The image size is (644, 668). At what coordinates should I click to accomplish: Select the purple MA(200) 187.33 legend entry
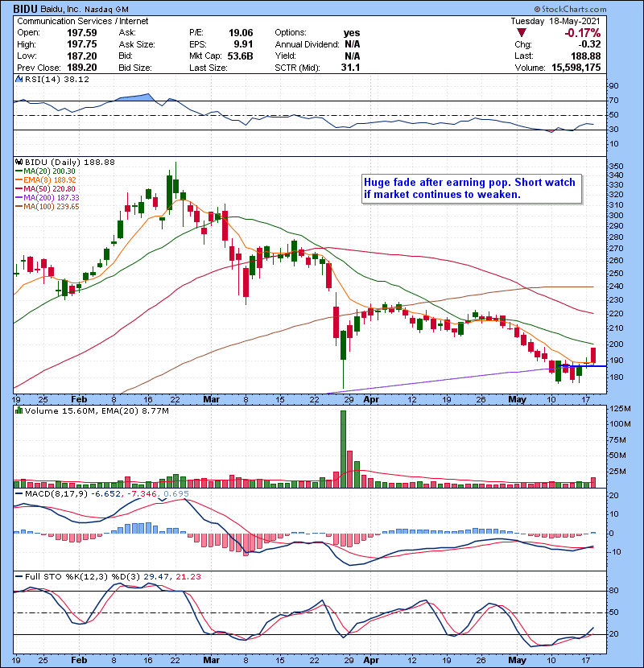pos(47,198)
